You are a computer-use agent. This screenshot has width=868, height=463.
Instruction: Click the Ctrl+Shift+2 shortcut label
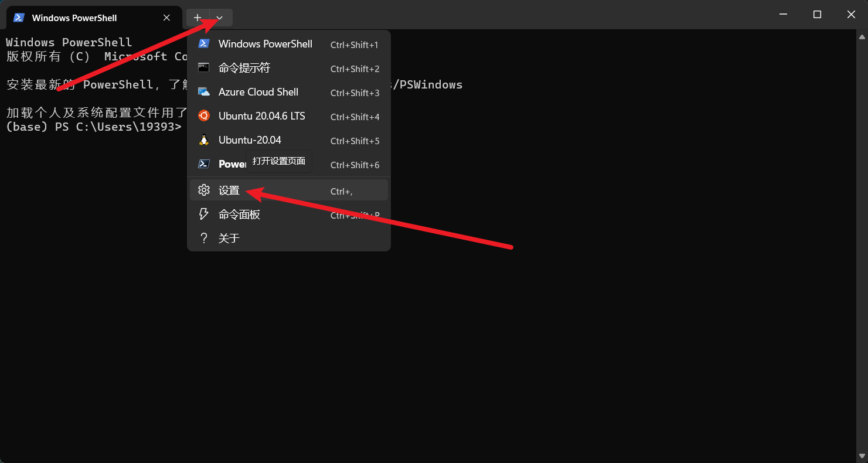[x=355, y=69]
